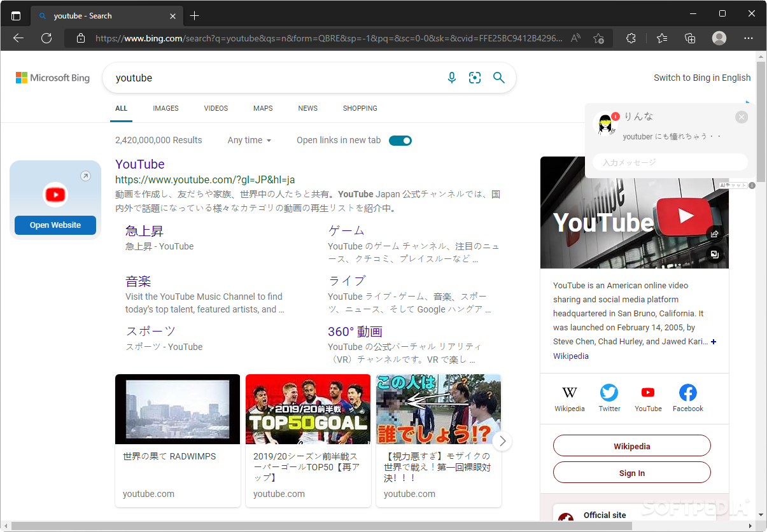Screen dimensions: 767x532
Task: Click the Microsoft Bing logo
Action: pyautogui.click(x=53, y=78)
